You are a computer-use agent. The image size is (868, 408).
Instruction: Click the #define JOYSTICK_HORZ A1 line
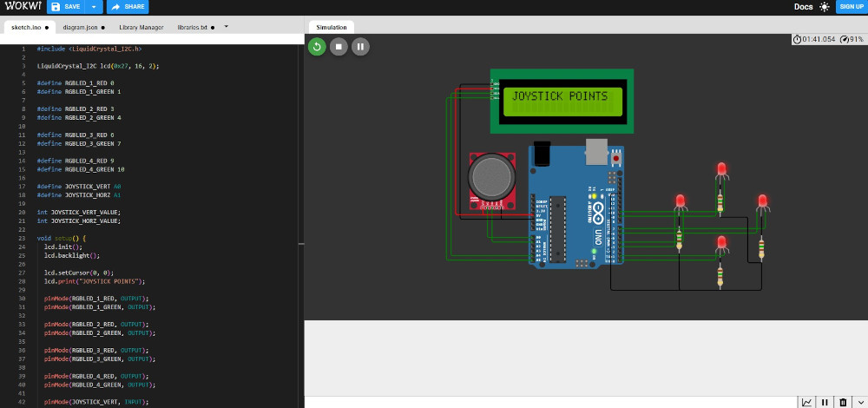(79, 194)
